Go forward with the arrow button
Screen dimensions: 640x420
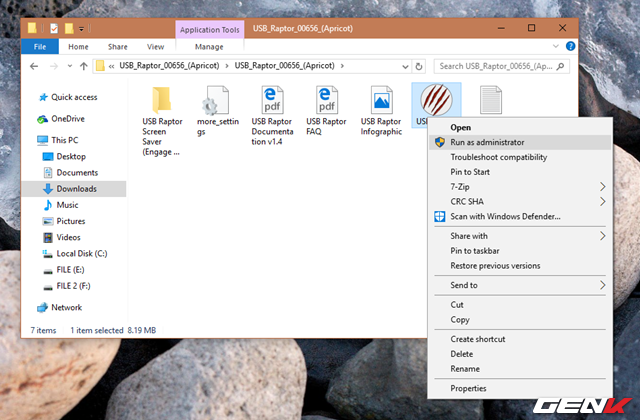[x=53, y=66]
